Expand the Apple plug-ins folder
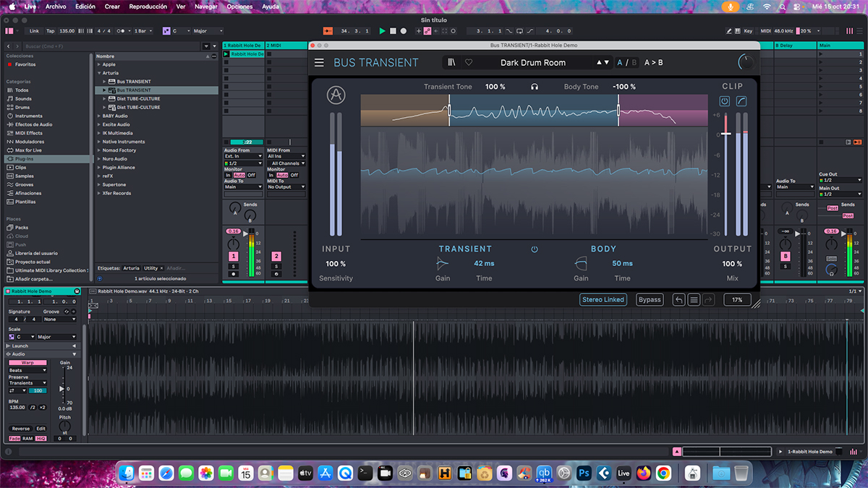 pyautogui.click(x=99, y=64)
